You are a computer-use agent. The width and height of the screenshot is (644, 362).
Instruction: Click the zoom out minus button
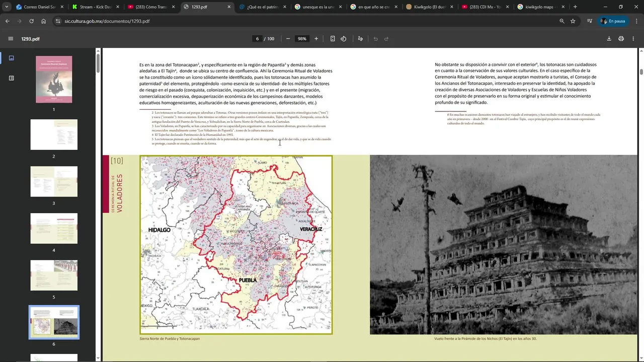pos(288,39)
